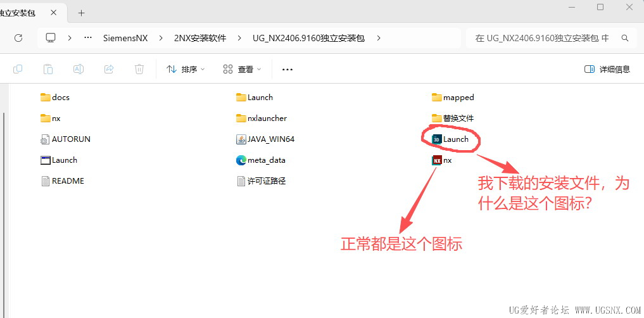Expand chevron after 2NX安装软件 breadcrumb
The height and width of the screenshot is (318, 644).
(x=240, y=38)
